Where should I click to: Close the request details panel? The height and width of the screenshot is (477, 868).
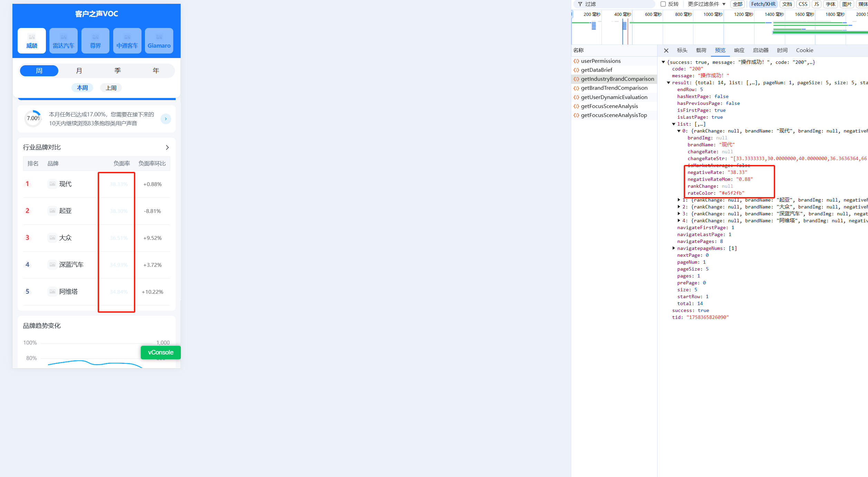(666, 50)
